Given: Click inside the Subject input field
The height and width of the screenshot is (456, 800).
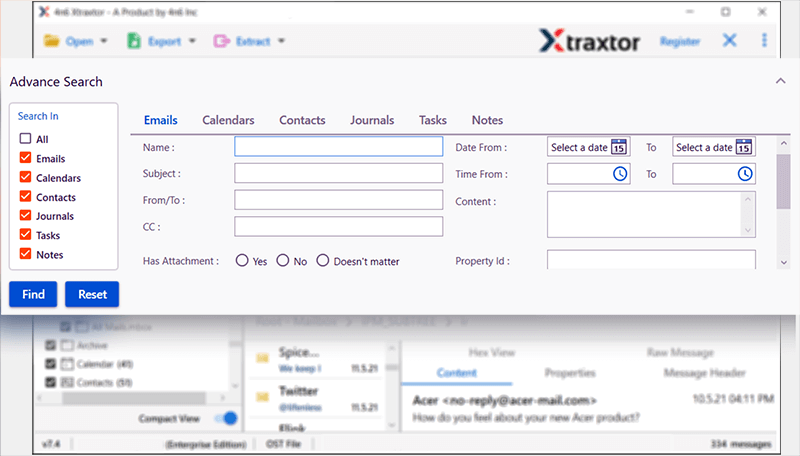Looking at the screenshot, I should click(x=338, y=174).
